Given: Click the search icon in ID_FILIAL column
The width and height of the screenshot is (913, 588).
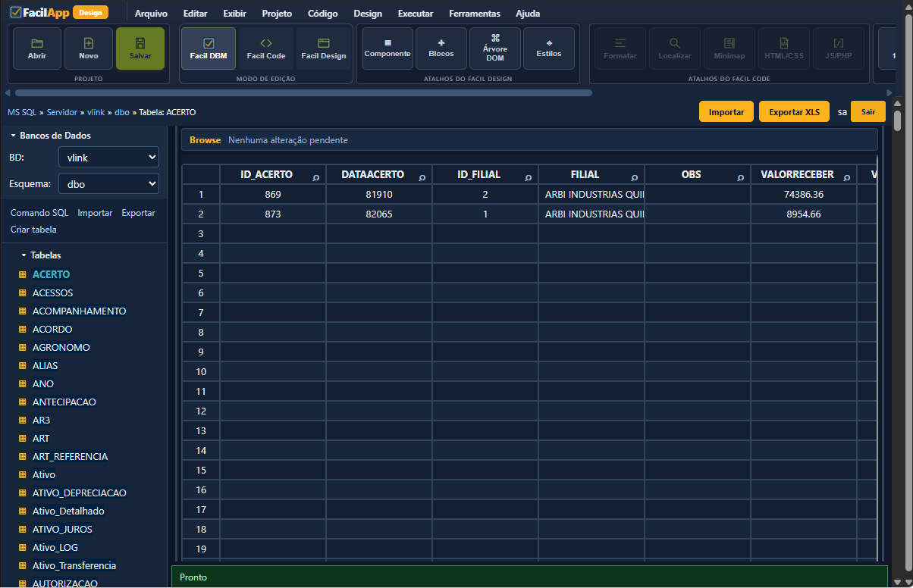Looking at the screenshot, I should pos(529,177).
